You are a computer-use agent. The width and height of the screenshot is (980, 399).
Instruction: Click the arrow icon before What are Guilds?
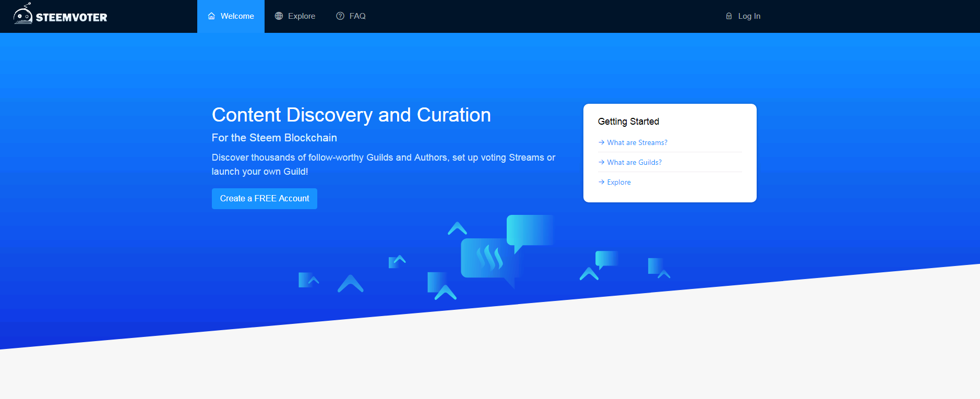(602, 162)
